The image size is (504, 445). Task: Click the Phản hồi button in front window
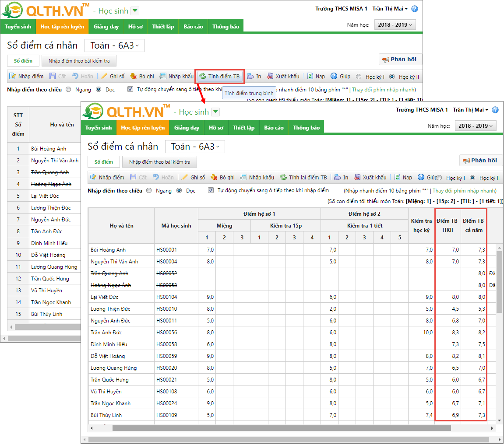(x=481, y=161)
